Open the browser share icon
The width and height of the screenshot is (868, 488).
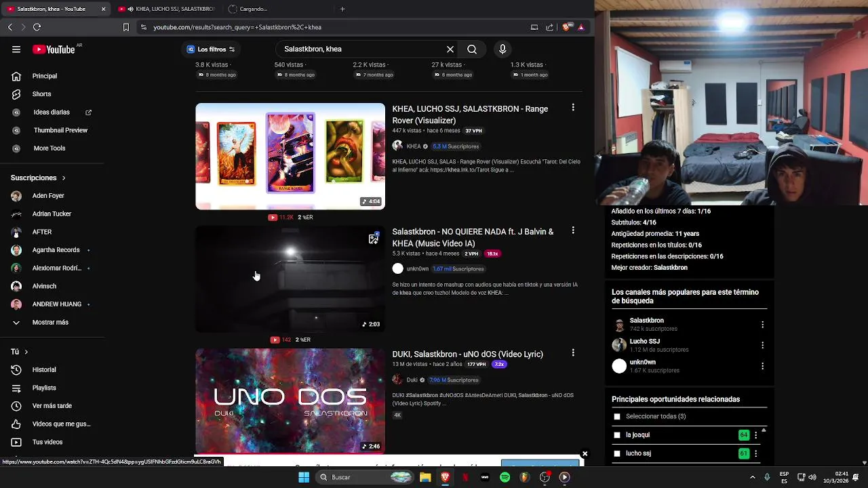[549, 27]
